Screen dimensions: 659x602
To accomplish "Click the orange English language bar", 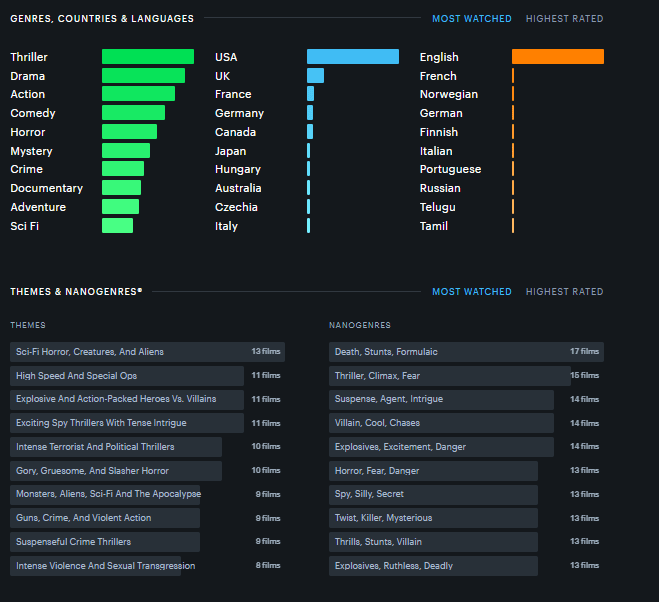I will (x=557, y=57).
